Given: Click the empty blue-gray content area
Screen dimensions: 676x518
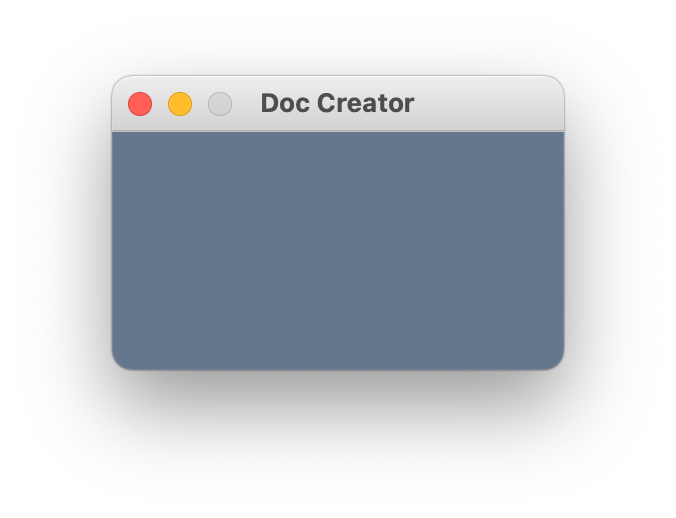Looking at the screenshot, I should point(338,250).
